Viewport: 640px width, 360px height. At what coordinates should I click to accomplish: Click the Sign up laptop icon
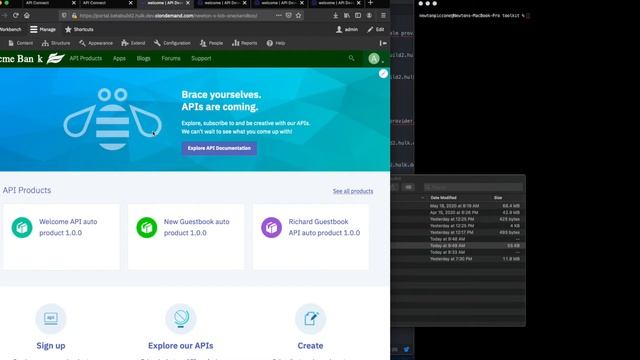click(51, 318)
